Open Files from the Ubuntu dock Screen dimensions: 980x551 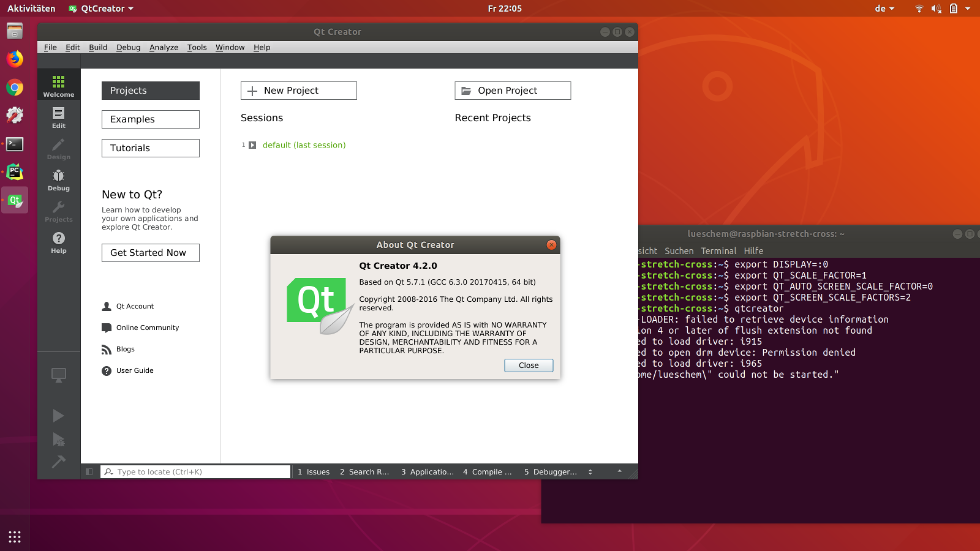point(15,31)
